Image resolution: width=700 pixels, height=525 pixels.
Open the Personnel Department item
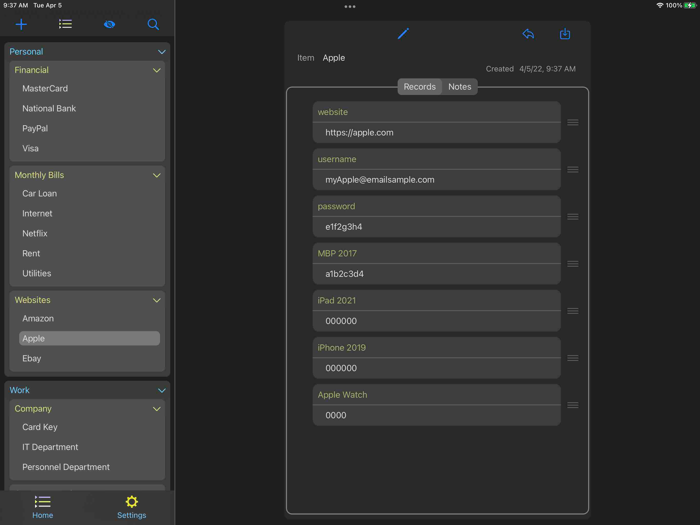point(66,467)
